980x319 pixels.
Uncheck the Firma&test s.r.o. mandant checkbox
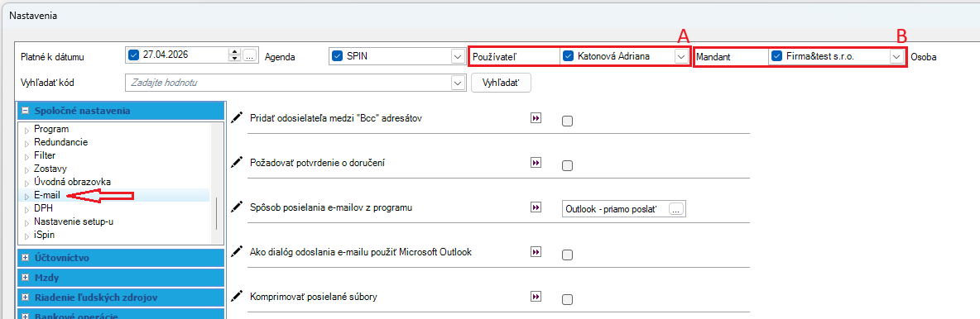pyautogui.click(x=776, y=56)
